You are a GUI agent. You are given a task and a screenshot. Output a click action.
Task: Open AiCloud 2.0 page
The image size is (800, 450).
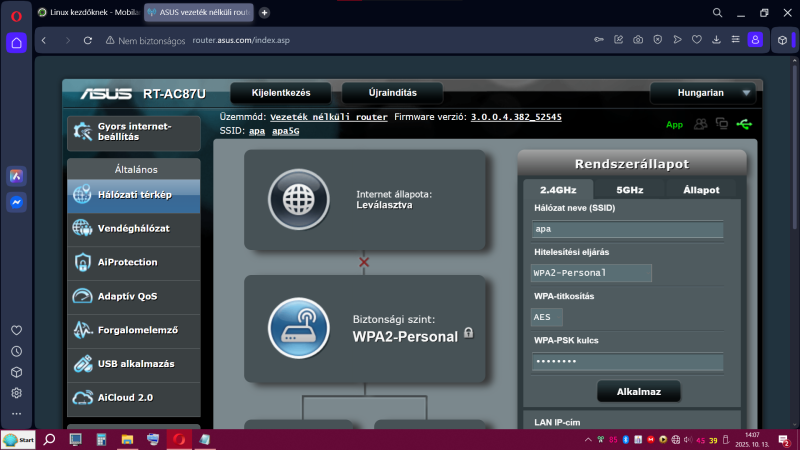[134, 398]
